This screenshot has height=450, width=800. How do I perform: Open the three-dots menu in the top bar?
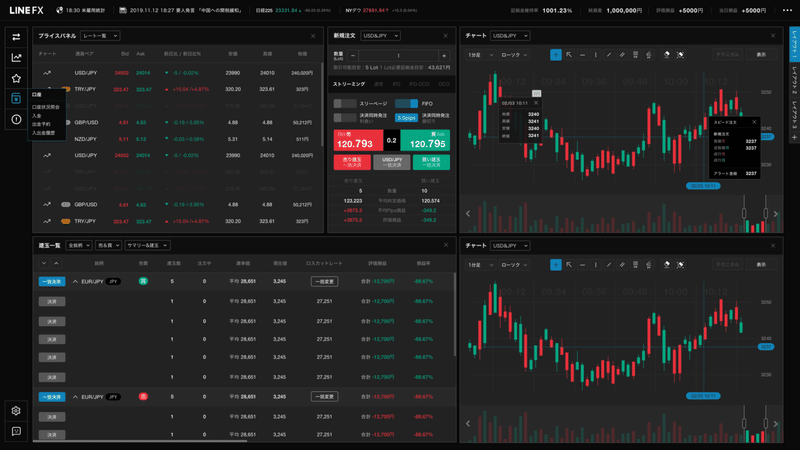coord(787,10)
